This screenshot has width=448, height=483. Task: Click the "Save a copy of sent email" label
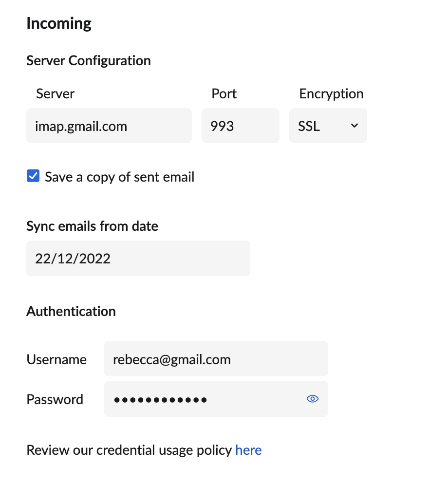pyautogui.click(x=119, y=177)
